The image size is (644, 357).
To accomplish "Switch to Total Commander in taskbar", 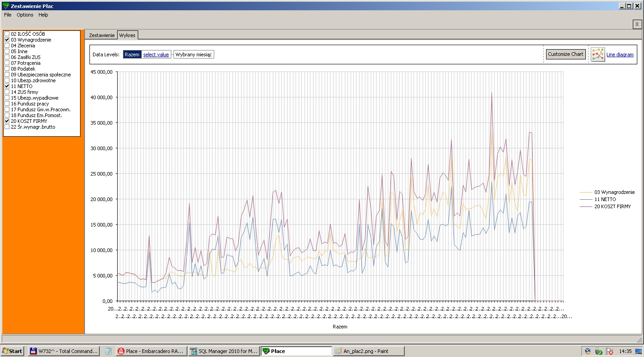I will (x=64, y=351).
